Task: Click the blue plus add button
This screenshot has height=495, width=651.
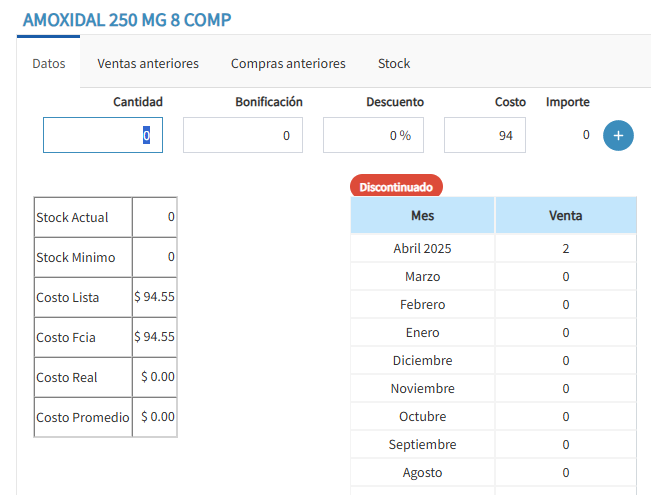Action: (618, 135)
